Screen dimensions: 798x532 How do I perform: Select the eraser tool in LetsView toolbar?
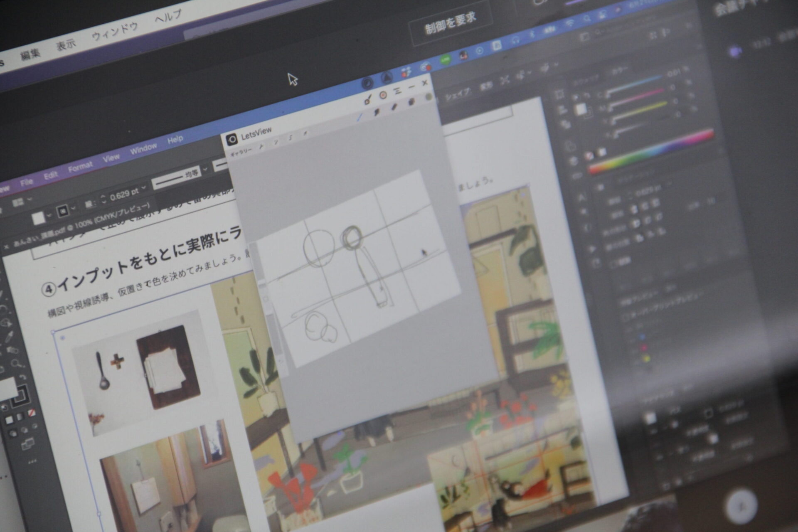pos(394,107)
